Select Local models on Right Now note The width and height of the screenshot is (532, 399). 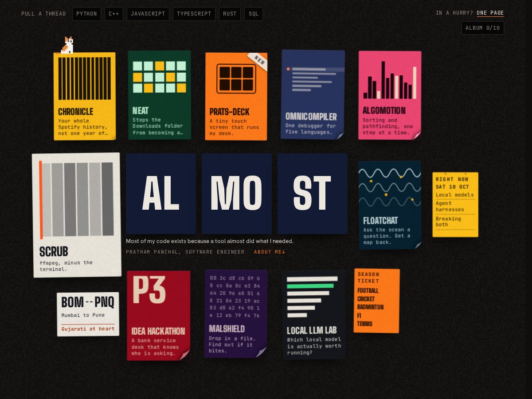point(454,195)
